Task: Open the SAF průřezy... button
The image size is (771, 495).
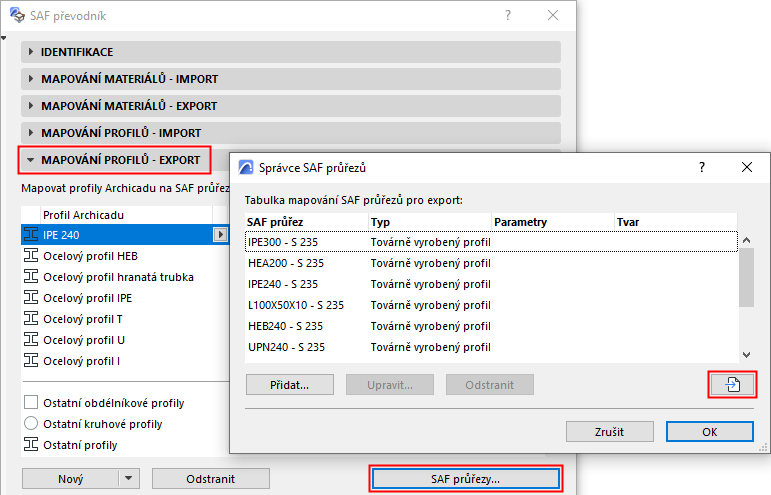Action: (465, 478)
